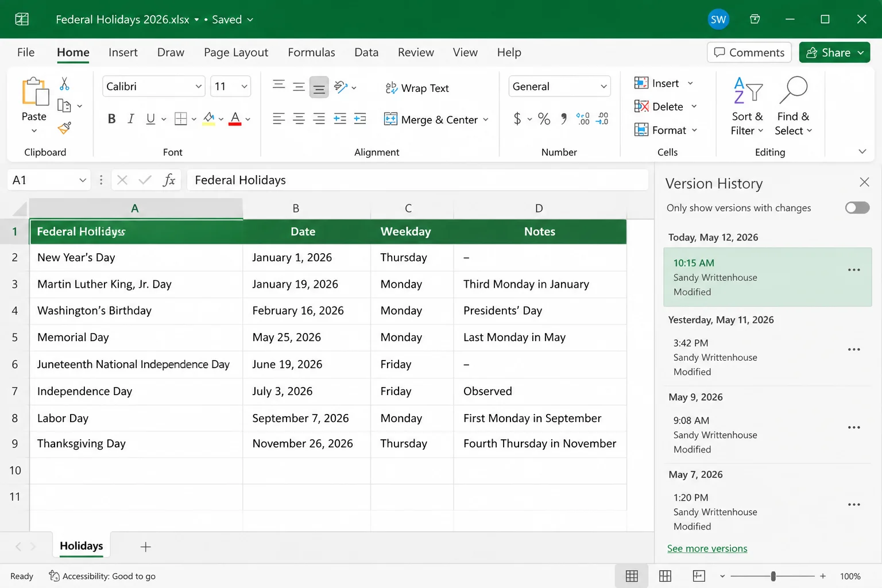The height and width of the screenshot is (588, 882).
Task: Apply Bold formatting
Action: 112,119
